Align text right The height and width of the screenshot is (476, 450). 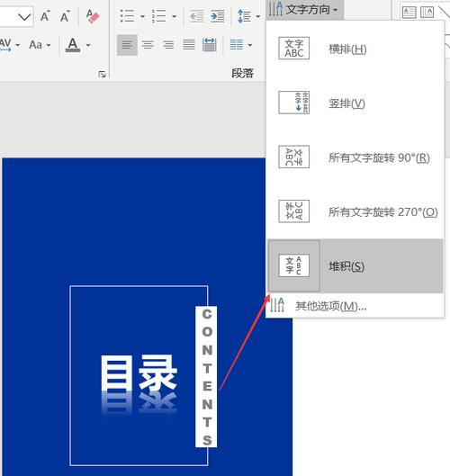pyautogui.click(x=168, y=45)
